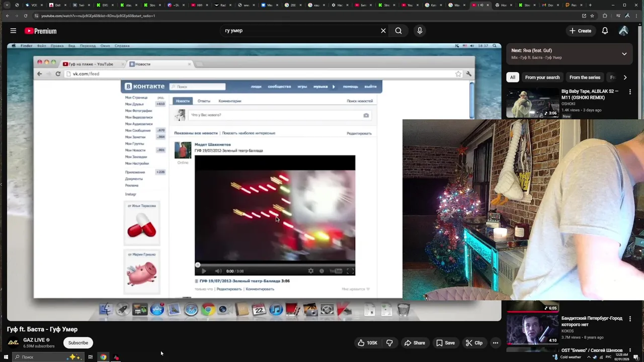The image size is (644, 362).
Task: Go back with the browser back arrow
Action: click(7, 16)
